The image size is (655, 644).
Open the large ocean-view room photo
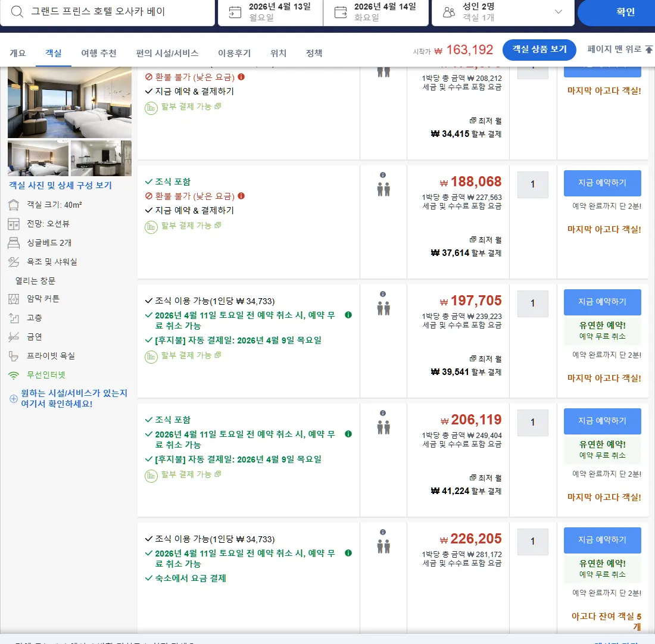[x=69, y=102]
